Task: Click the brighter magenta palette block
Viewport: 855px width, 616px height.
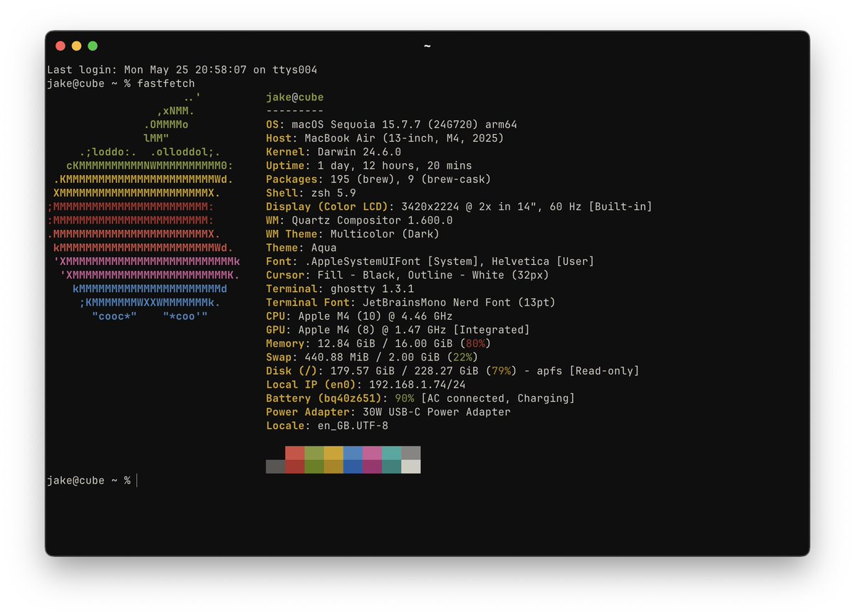Action: point(372,453)
